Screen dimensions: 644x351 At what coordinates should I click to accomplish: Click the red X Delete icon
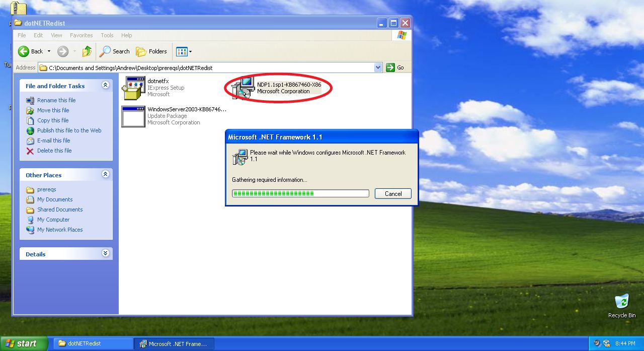coord(30,151)
